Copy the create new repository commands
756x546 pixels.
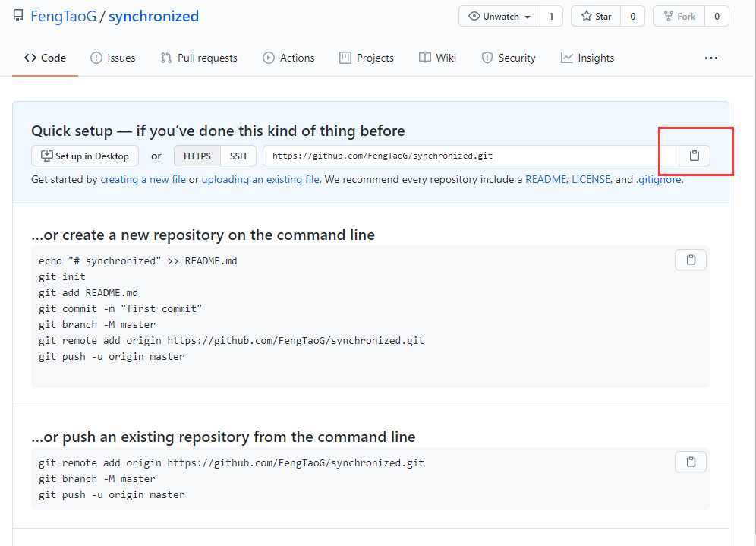690,260
